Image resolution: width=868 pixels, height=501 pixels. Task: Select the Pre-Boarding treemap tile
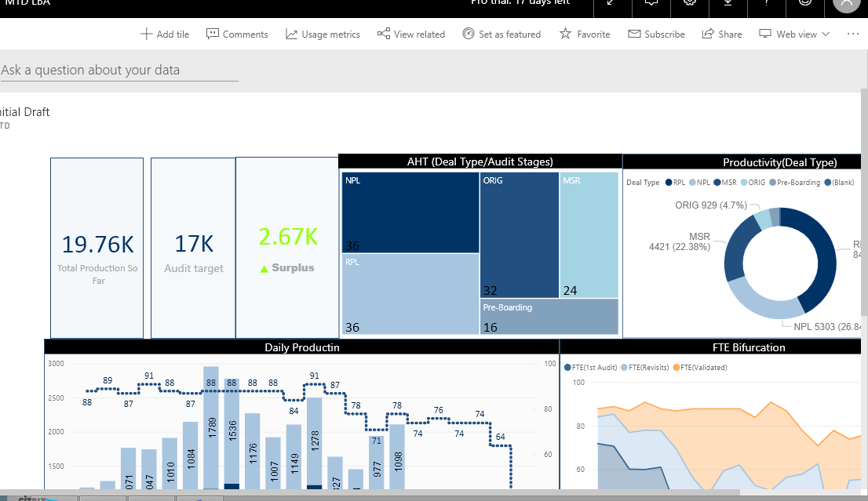[549, 316]
